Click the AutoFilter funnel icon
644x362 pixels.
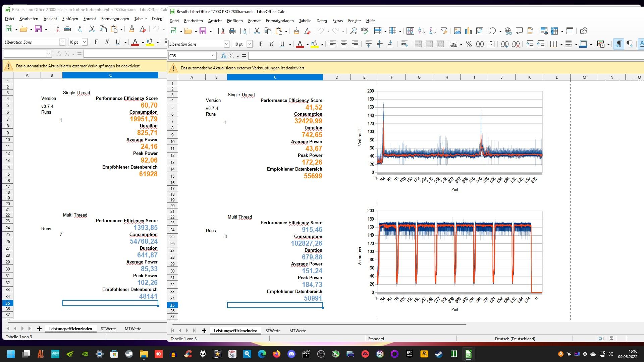444,31
